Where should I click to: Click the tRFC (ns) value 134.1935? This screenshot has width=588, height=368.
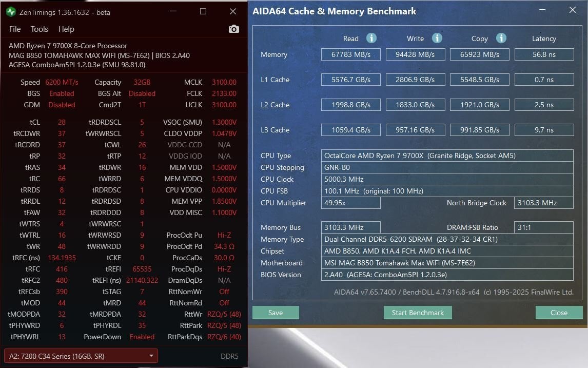[62, 258]
